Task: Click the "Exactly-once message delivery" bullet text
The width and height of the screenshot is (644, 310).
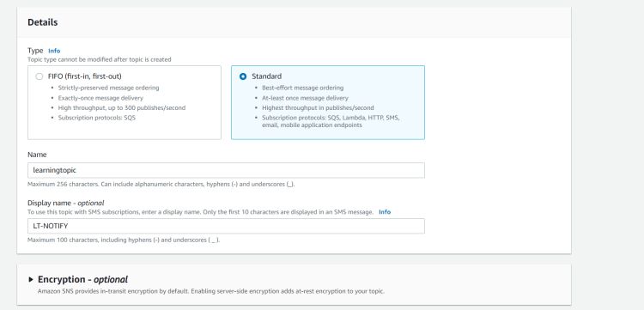Action: [x=100, y=98]
